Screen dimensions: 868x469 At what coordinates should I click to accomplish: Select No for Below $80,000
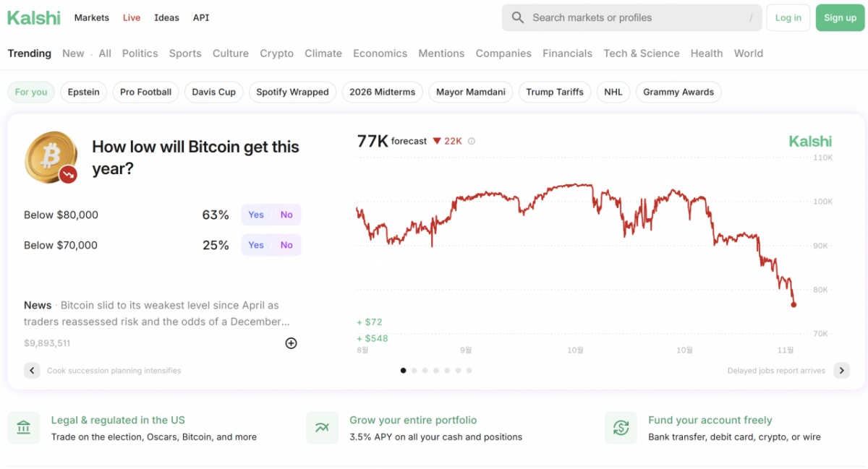286,215
